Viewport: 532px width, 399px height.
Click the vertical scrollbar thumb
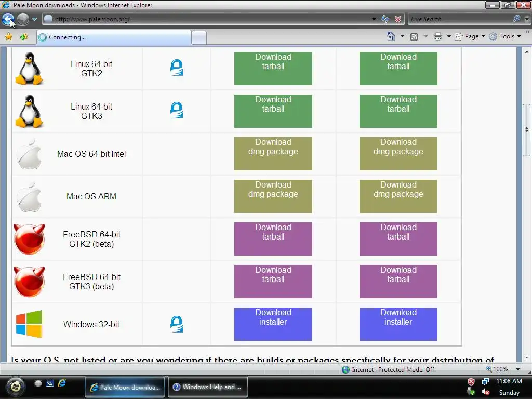(x=527, y=129)
